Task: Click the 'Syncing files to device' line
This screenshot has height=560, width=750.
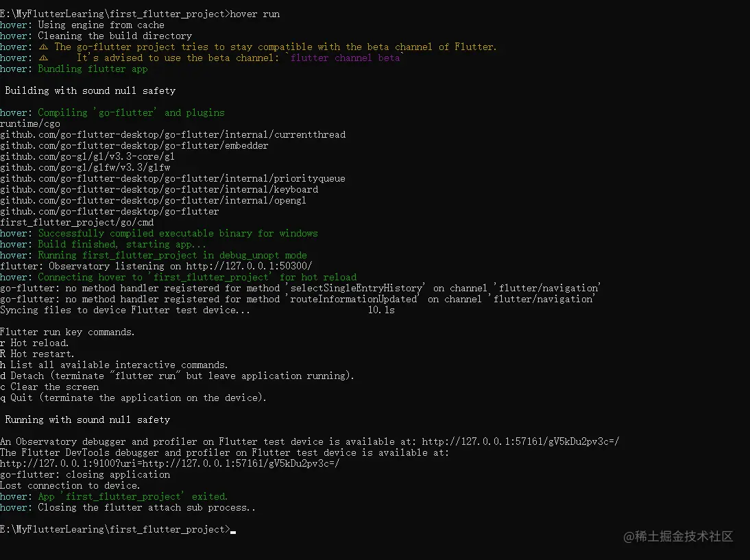Action: [125, 311]
